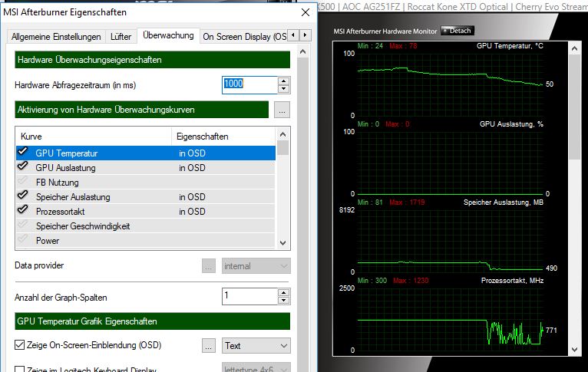This screenshot has width=588, height=372.
Task: Click the curve list's up scroll arrow
Action: (283, 134)
